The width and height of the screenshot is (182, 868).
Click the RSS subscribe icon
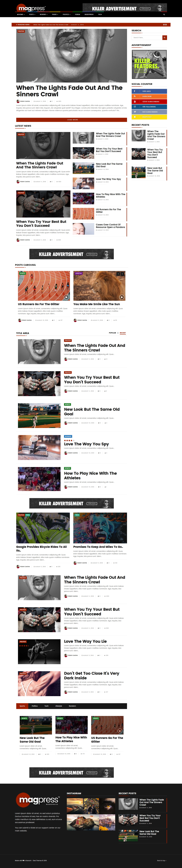pos(134,96)
